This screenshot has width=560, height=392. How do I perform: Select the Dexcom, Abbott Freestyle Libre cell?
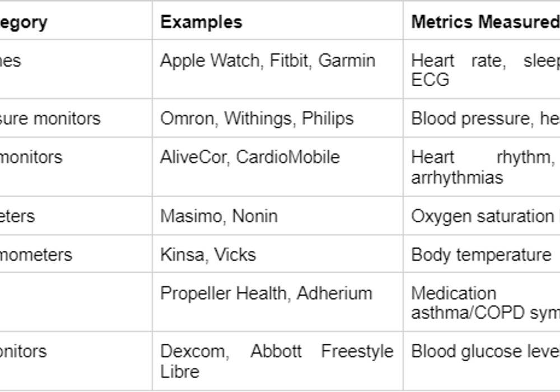point(278,361)
